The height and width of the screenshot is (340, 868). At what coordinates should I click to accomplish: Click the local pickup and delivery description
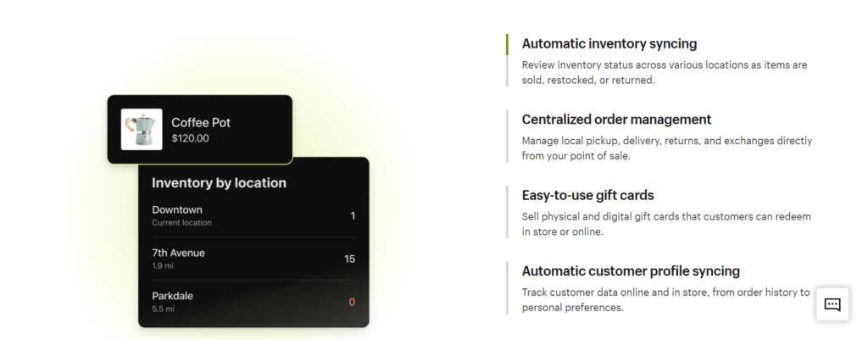pos(666,148)
